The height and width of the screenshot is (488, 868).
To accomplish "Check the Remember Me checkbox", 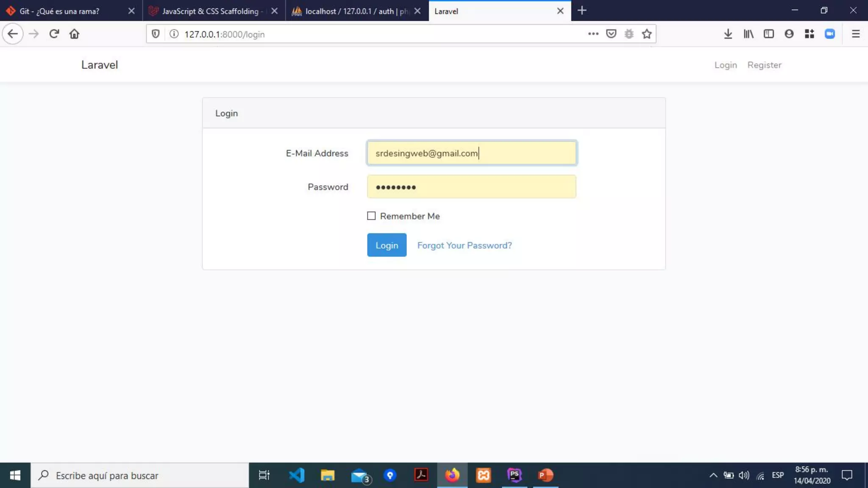I will [x=371, y=216].
